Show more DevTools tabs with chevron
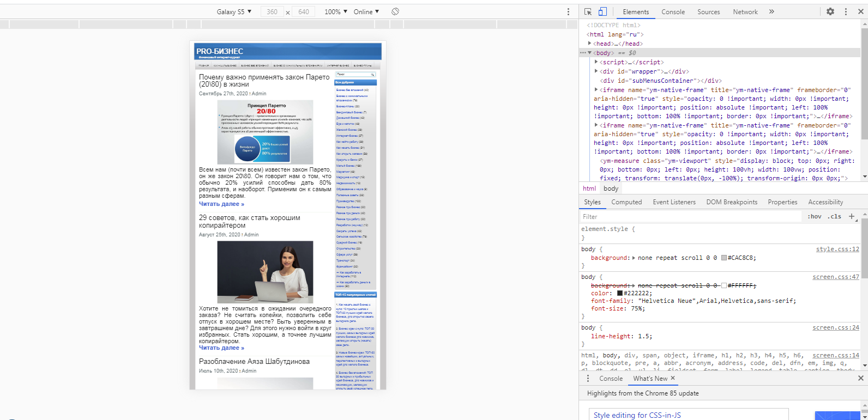The height and width of the screenshot is (420, 868). [x=771, y=11]
